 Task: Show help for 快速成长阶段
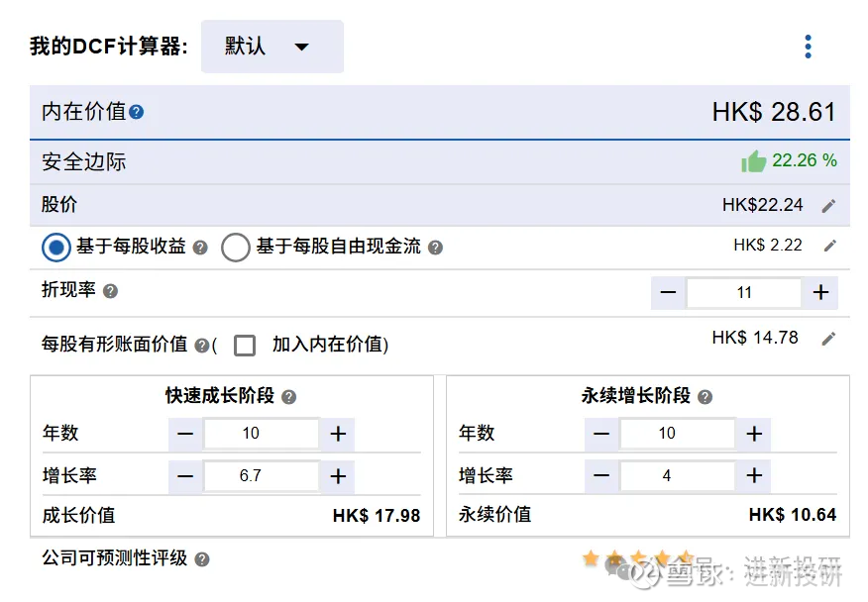point(288,397)
